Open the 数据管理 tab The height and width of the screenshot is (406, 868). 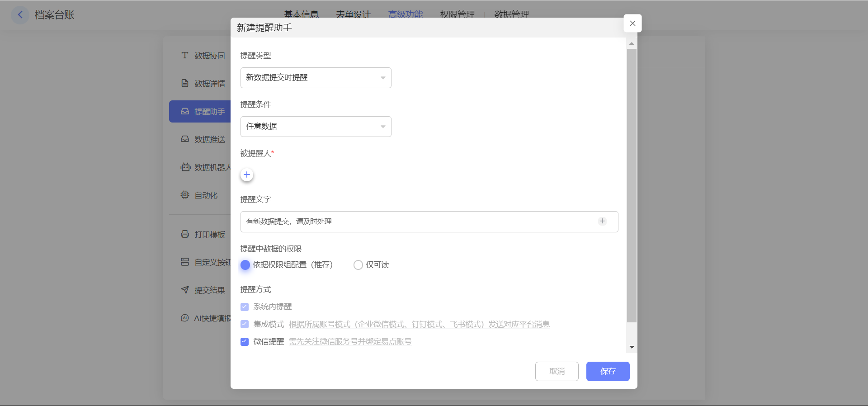tap(511, 14)
